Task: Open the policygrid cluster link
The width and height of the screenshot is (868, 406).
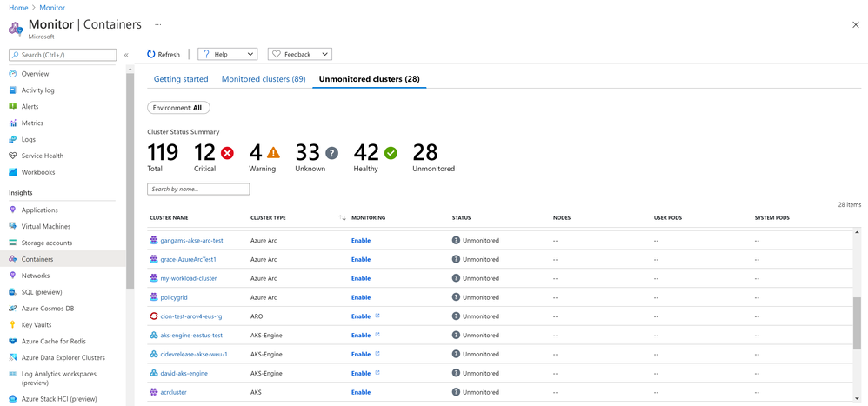Action: coord(174,297)
